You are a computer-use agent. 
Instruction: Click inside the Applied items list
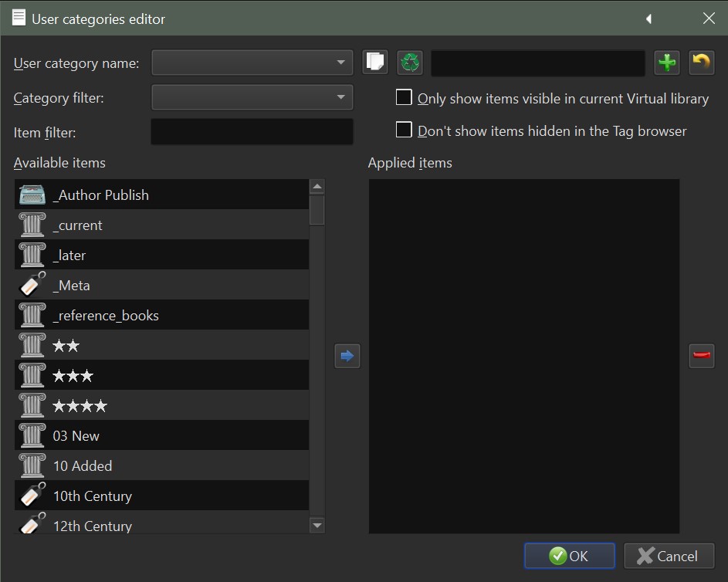coord(524,356)
